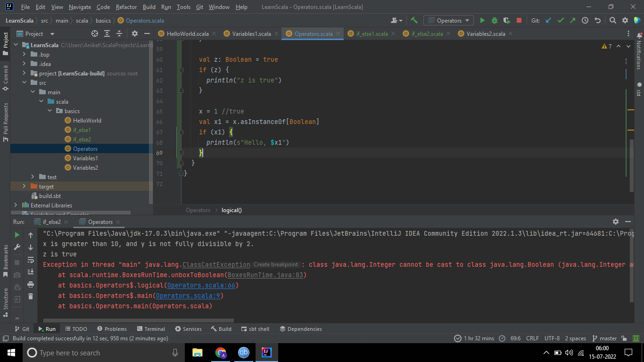
Task: Open run configuration wrench in Run panel
Action: pos(17,247)
